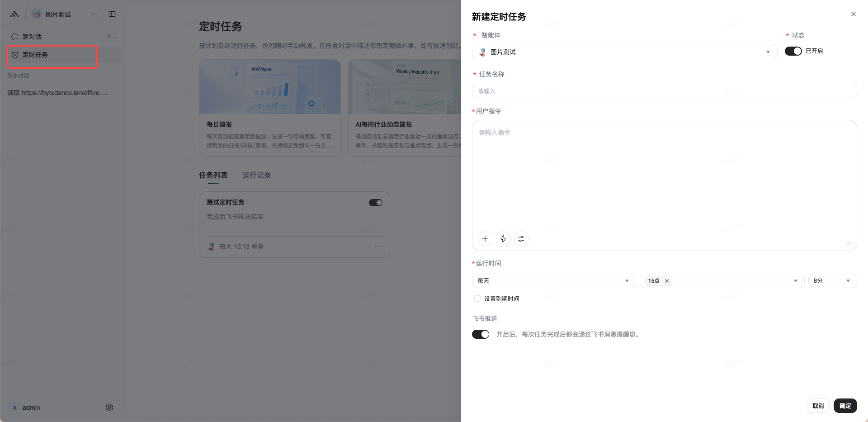Viewport: 868px width, 422px height.
Task: Expand the 8分 minute dropdown
Action: 832,281
